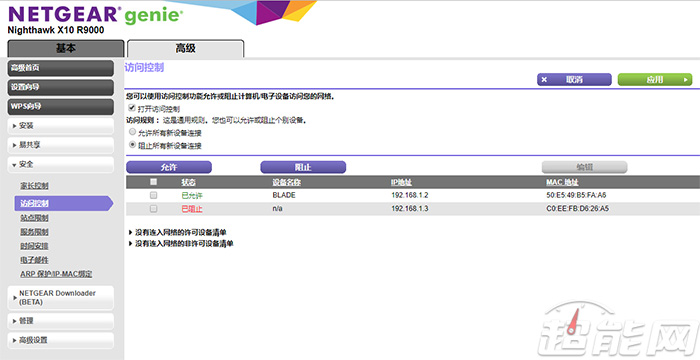Click the green 应用 apply button
This screenshot has width=700, height=360.
tap(655, 80)
